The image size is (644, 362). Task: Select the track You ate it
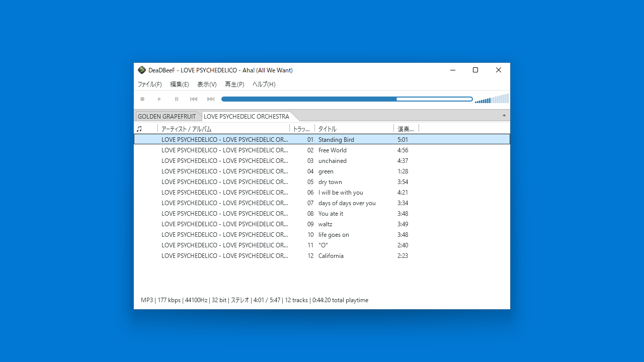(322, 213)
